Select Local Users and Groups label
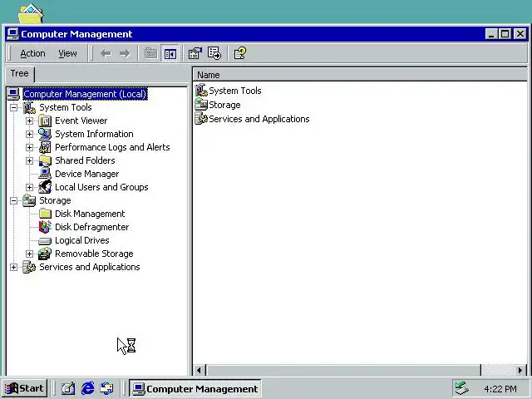This screenshot has height=399, width=532. [x=101, y=187]
